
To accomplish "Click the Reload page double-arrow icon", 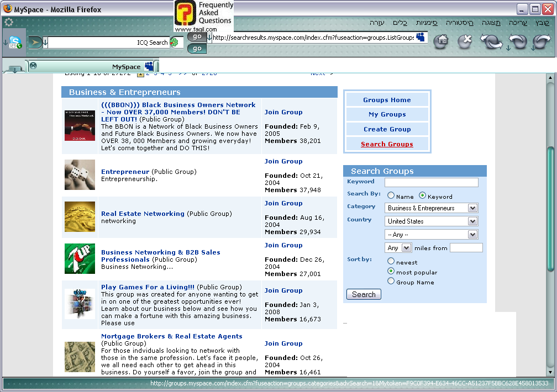I will pos(490,42).
